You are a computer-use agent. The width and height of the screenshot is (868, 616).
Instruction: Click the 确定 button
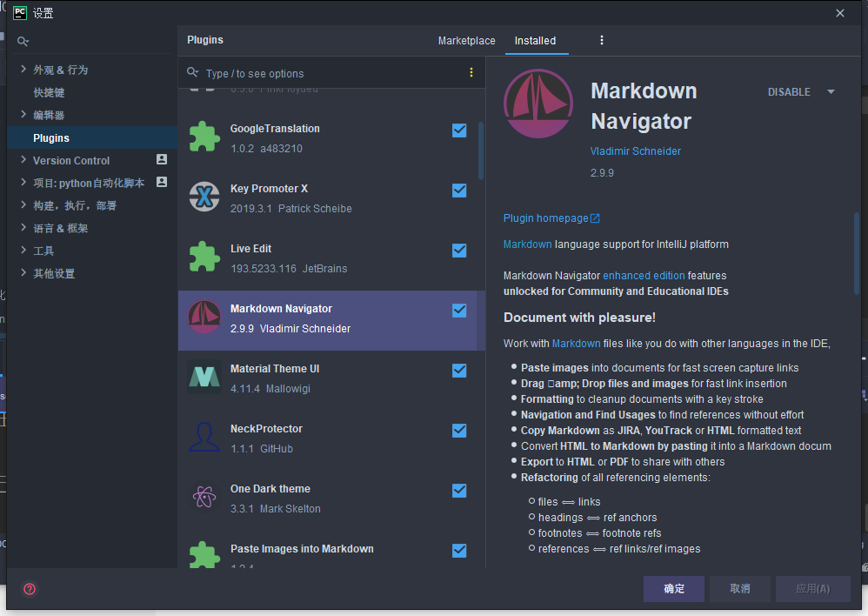pyautogui.click(x=674, y=589)
